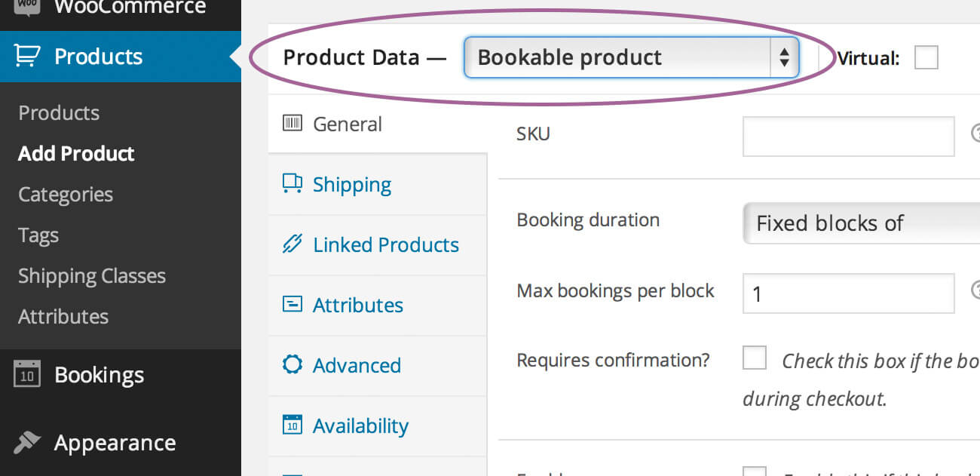Check the Requires confirmation box
Image resolution: width=980 pixels, height=476 pixels.
click(x=755, y=358)
